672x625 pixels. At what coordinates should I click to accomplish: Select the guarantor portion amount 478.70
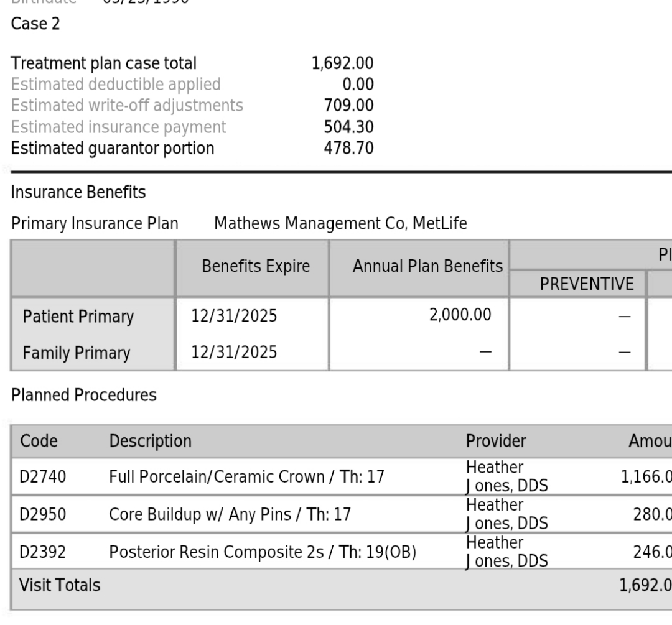pos(349,149)
